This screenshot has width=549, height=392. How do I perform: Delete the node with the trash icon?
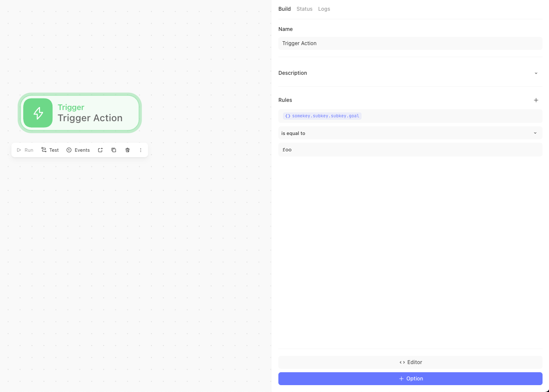[127, 150]
